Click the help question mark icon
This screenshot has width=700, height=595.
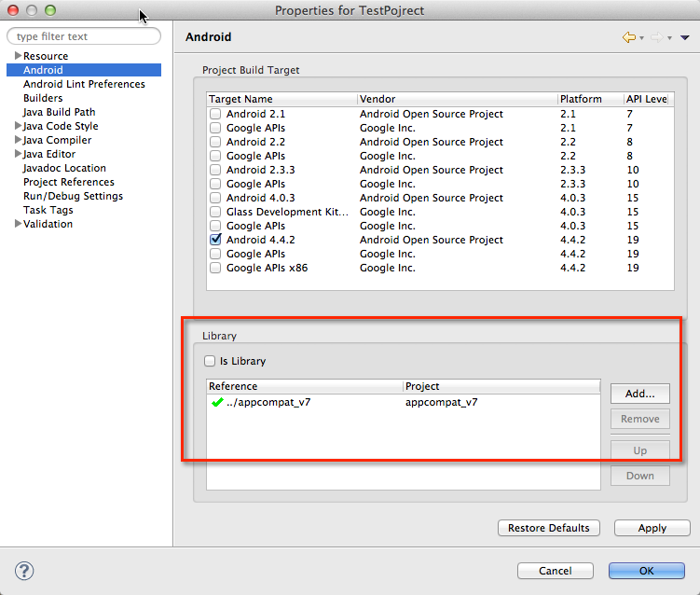(x=25, y=571)
